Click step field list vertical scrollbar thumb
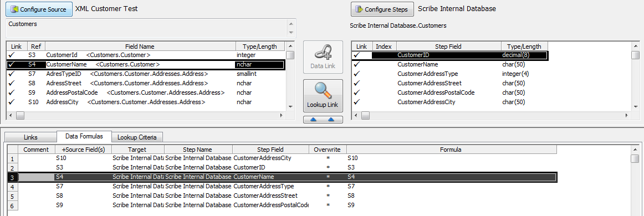The height and width of the screenshot is (216, 644). (635, 55)
